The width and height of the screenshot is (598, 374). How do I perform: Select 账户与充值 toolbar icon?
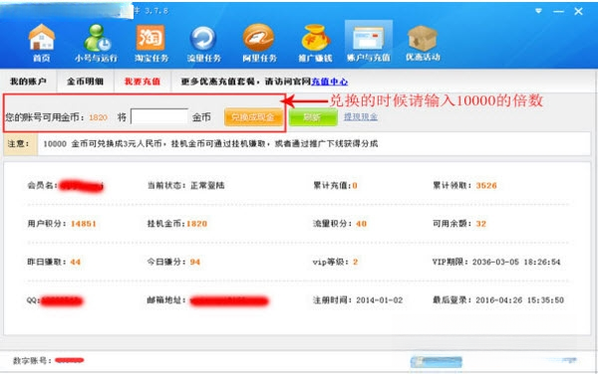(368, 42)
